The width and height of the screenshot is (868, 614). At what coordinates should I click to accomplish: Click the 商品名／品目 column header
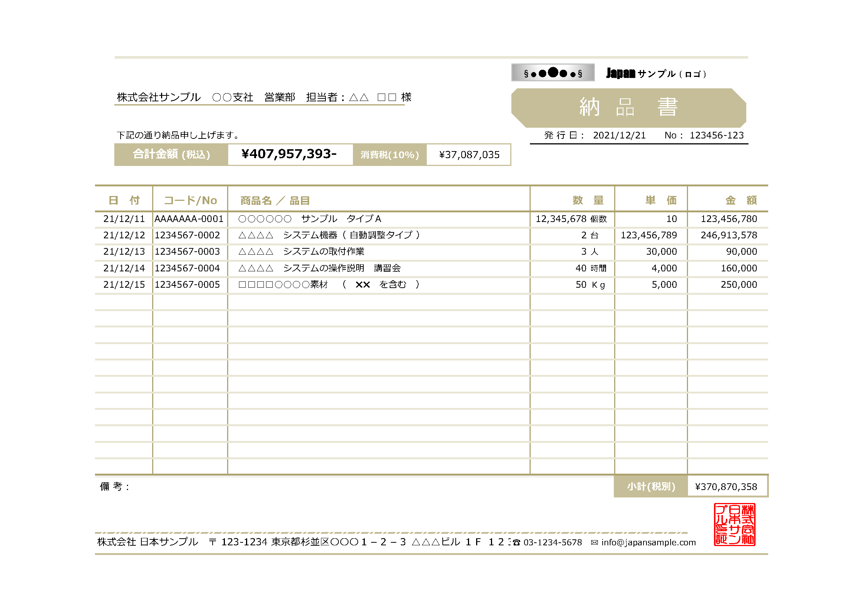coord(275,200)
